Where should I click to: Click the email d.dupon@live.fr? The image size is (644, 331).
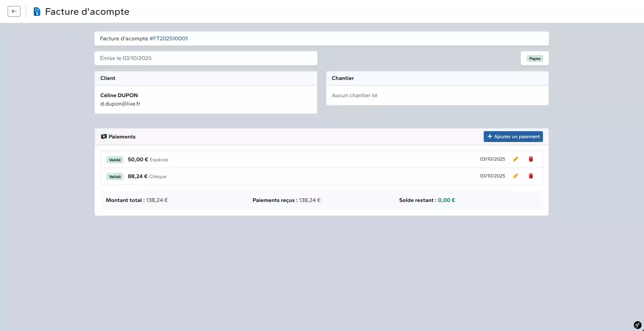pos(120,104)
